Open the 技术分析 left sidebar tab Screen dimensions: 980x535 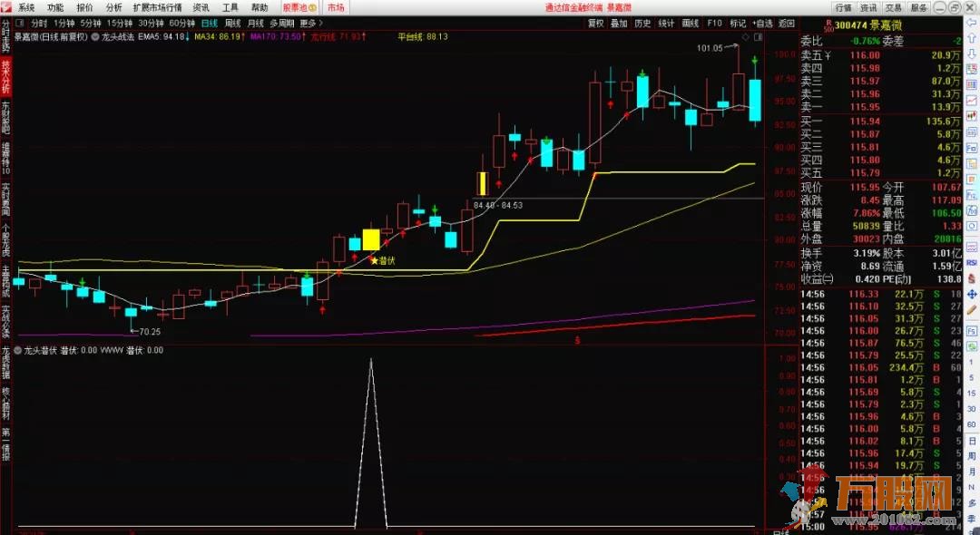point(5,77)
